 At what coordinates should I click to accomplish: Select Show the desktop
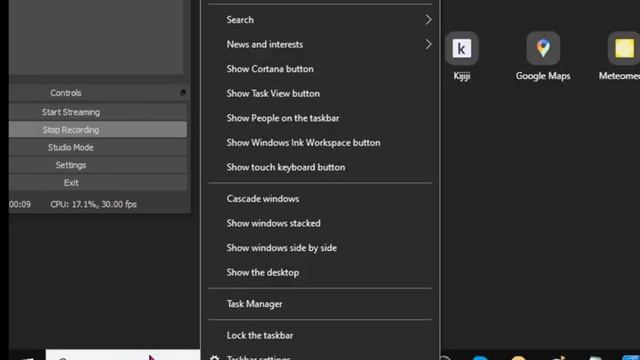point(320,272)
